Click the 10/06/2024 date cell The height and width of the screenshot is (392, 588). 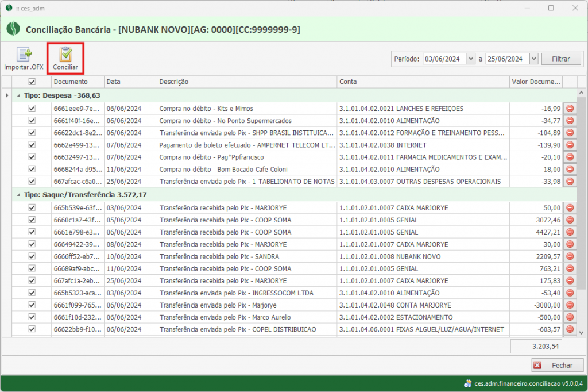click(x=130, y=256)
